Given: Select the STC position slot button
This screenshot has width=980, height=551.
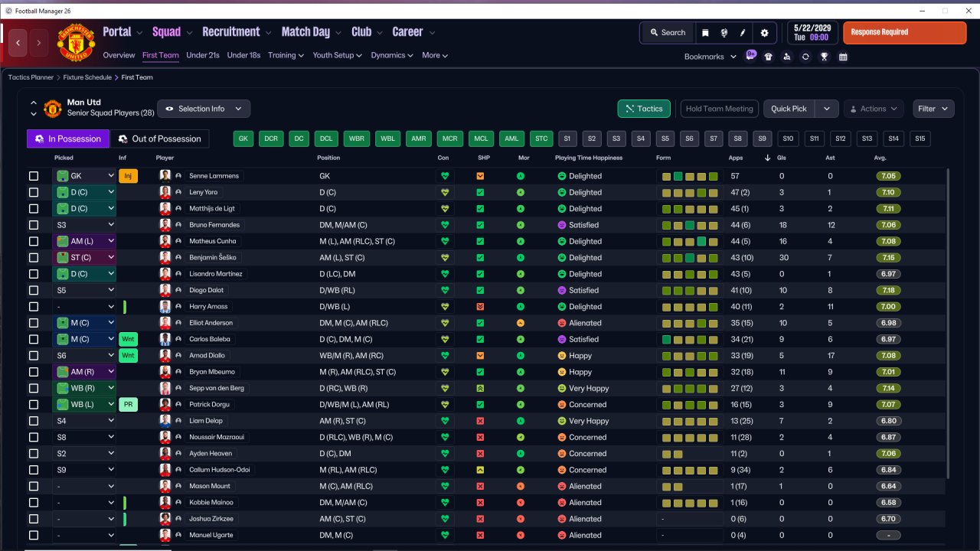Looking at the screenshot, I should pyautogui.click(x=542, y=139).
